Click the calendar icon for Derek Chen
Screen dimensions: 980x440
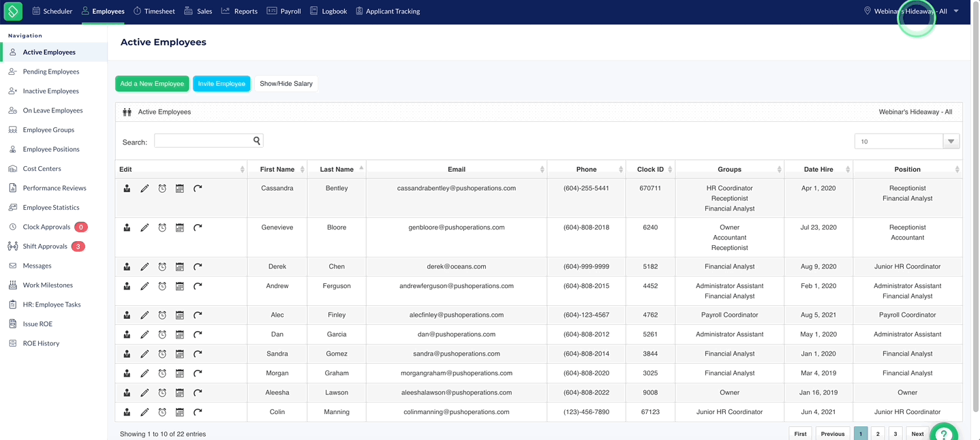pyautogui.click(x=180, y=267)
